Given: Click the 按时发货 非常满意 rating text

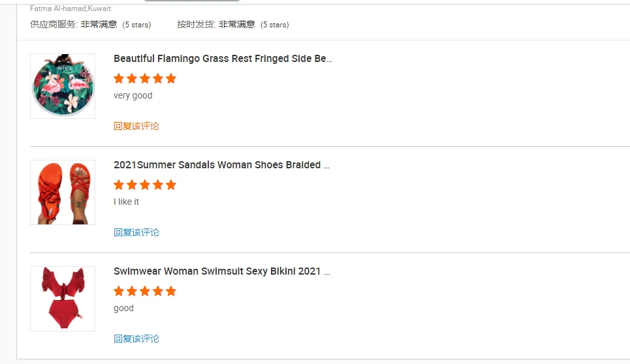Looking at the screenshot, I should (x=232, y=25).
